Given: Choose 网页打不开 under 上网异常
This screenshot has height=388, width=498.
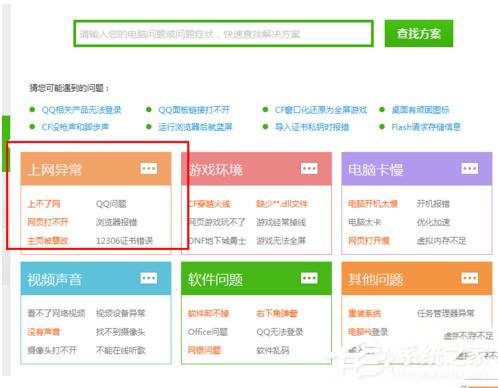Looking at the screenshot, I should click(48, 222).
